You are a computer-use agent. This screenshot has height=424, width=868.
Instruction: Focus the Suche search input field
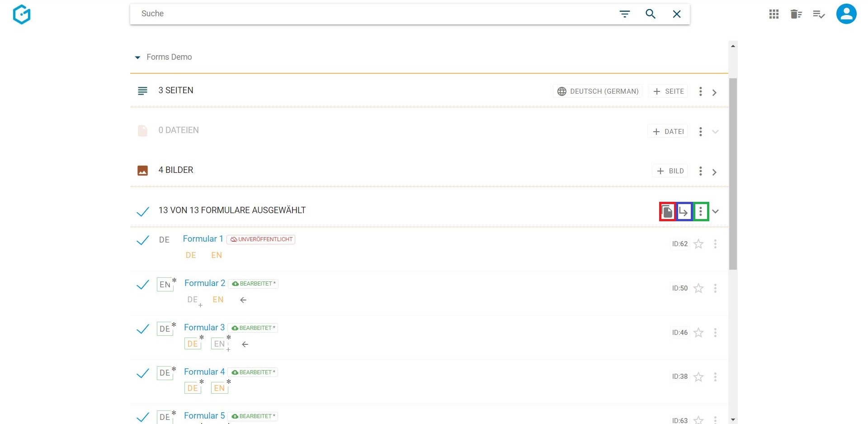pyautogui.click(x=375, y=14)
